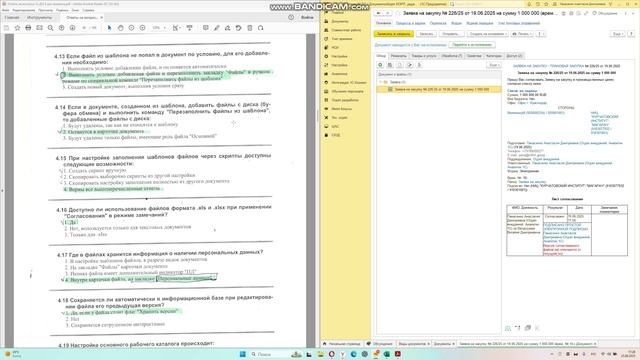Open the Еще menu above the files list

click(x=493, y=65)
